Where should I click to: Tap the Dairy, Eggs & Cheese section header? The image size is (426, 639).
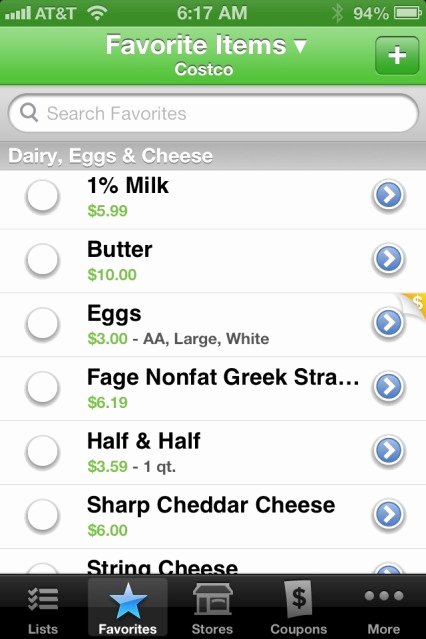pos(213,156)
